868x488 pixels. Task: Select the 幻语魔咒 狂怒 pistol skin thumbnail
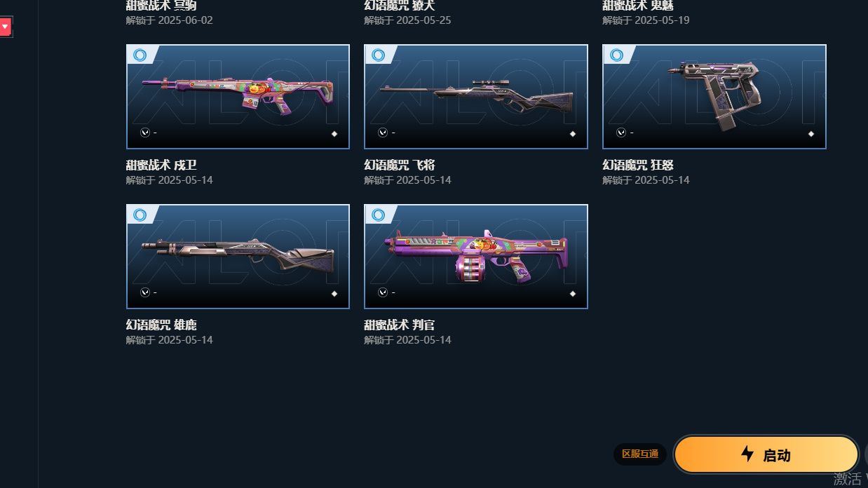714,97
